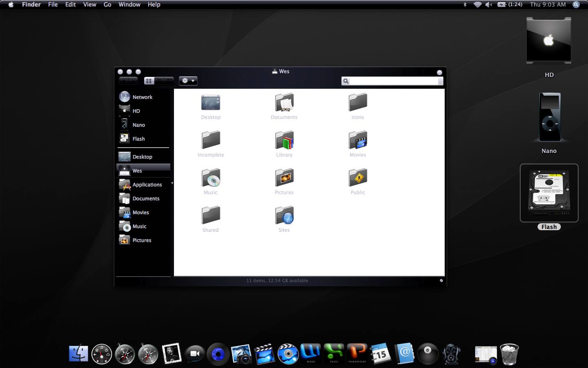The height and width of the screenshot is (368, 588).
Task: Open the Go menu
Action: [107, 4]
